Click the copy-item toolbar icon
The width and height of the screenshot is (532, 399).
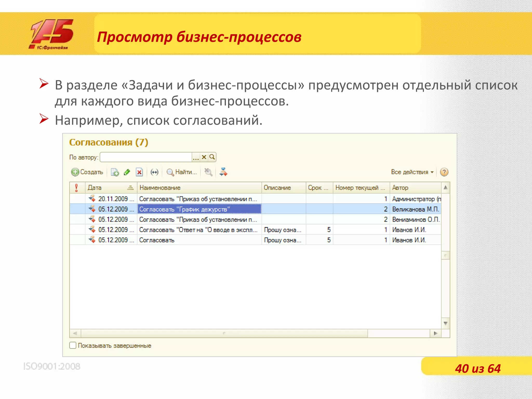click(x=115, y=172)
